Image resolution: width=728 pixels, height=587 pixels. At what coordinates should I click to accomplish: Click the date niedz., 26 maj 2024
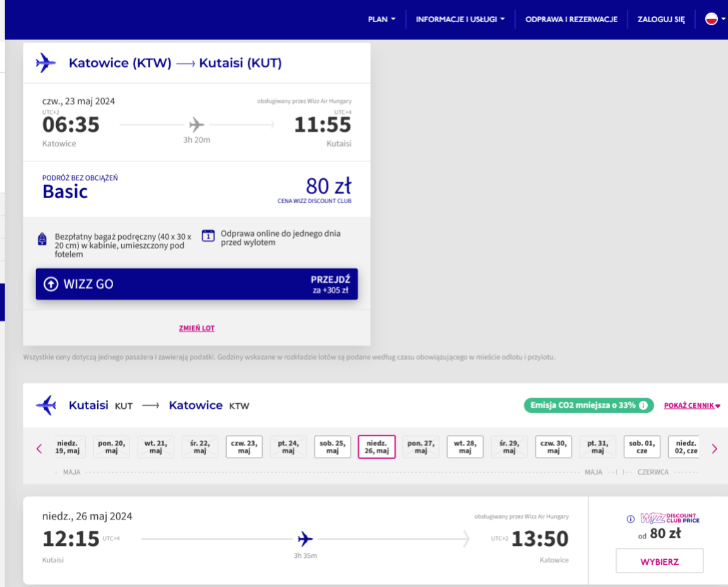[x=87, y=516]
